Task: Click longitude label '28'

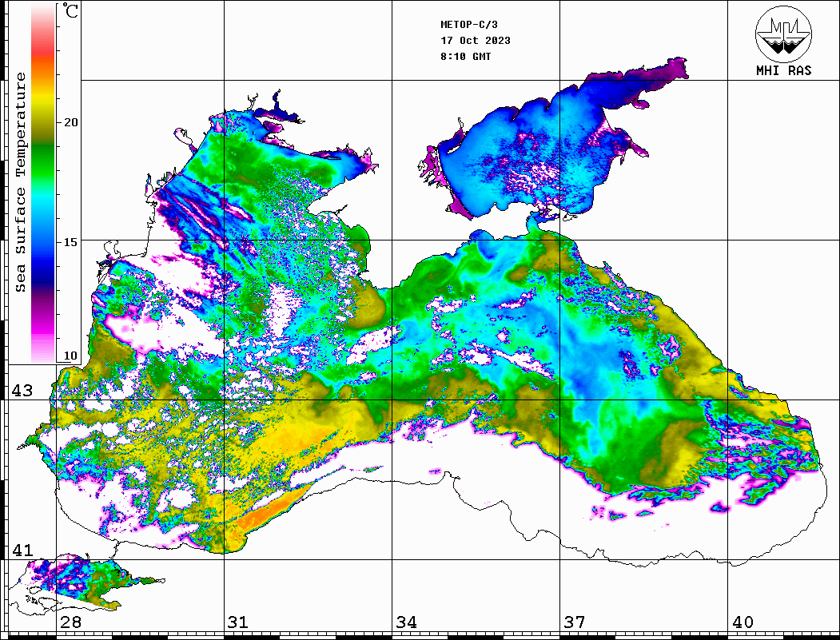Action: click(x=70, y=622)
